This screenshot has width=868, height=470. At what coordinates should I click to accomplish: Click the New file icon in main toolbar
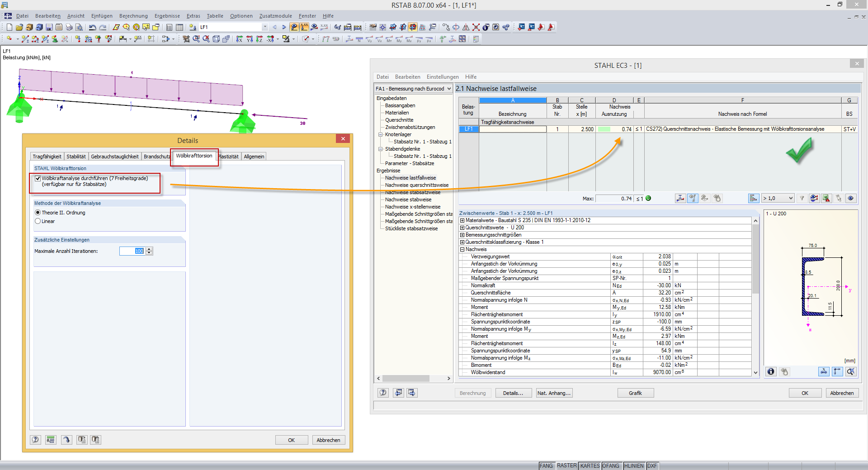point(9,27)
